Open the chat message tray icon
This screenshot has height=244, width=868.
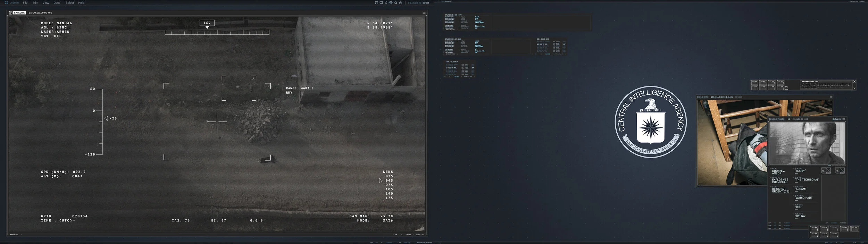(381, 3)
